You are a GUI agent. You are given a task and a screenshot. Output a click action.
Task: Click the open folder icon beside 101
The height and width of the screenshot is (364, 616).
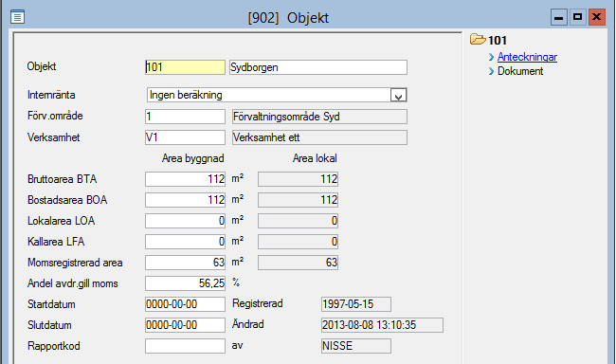tap(478, 39)
